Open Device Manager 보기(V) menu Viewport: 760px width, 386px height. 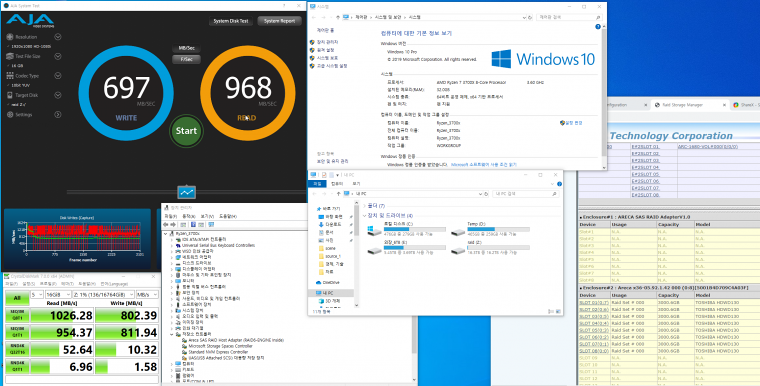coord(207,216)
